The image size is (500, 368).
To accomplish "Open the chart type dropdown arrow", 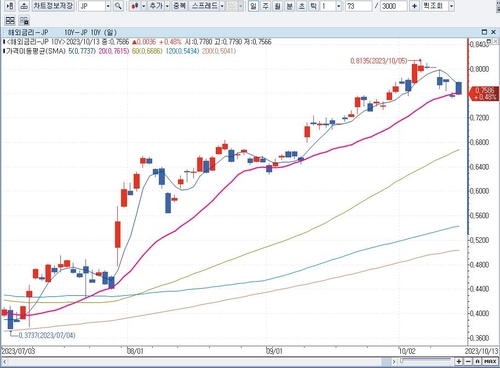I will pyautogui.click(x=143, y=6).
